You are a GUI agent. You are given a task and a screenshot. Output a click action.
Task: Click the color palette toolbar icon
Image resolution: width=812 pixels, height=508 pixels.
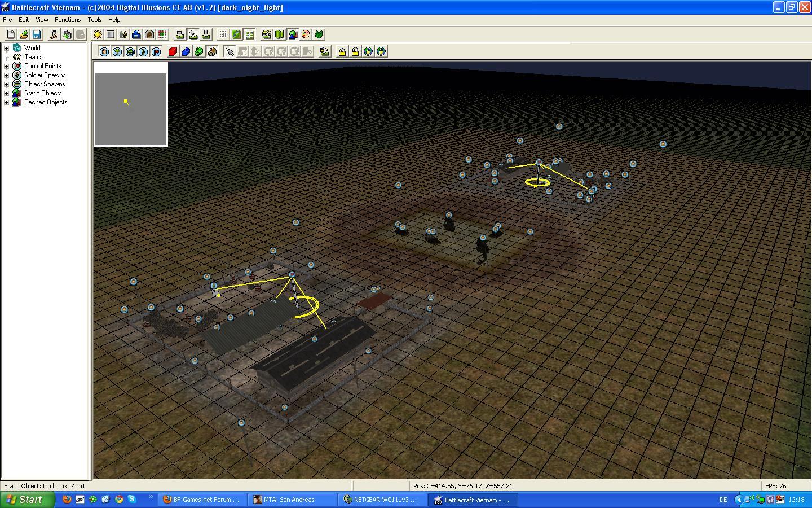coord(306,34)
